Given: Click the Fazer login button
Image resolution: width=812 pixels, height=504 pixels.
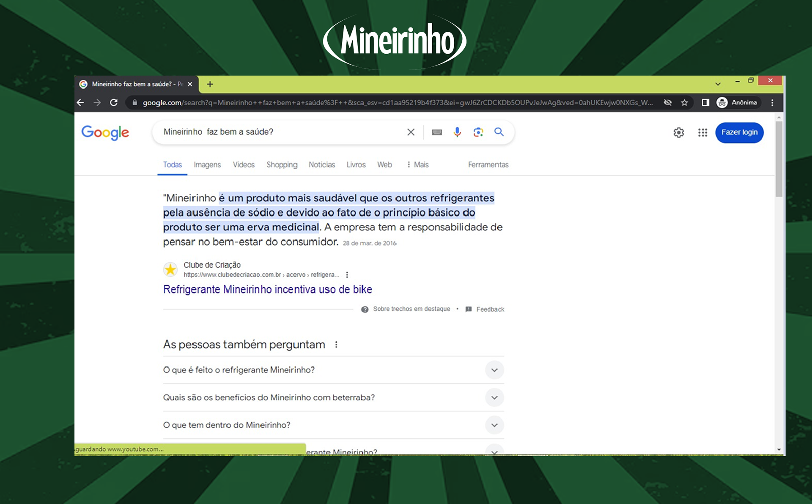Looking at the screenshot, I should (739, 132).
